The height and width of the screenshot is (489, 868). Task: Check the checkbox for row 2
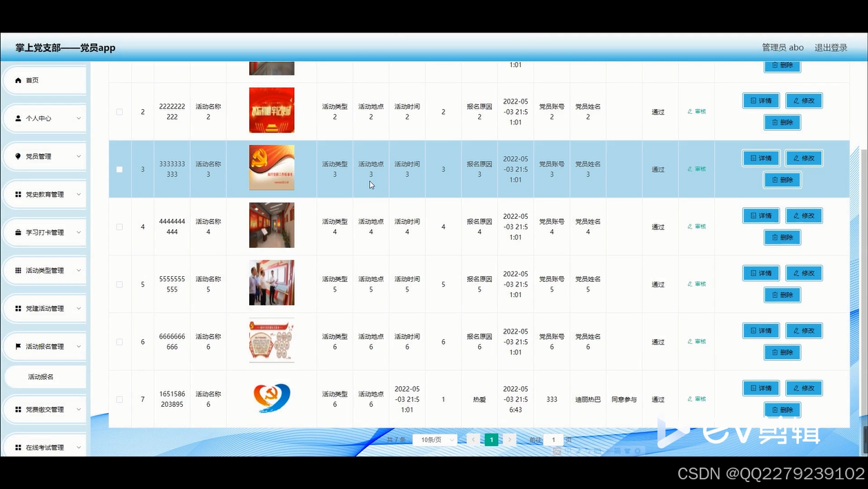point(119,111)
